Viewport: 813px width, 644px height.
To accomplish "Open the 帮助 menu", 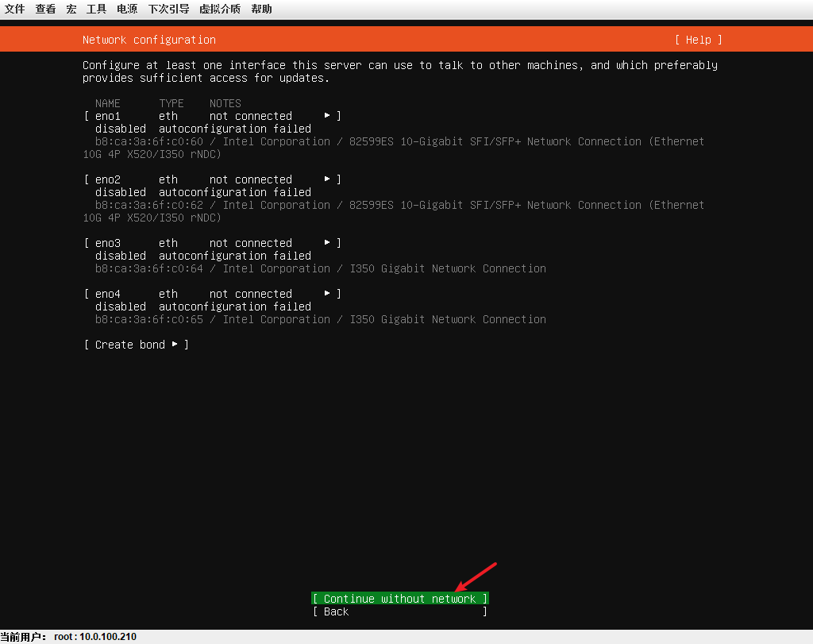I will pyautogui.click(x=261, y=9).
